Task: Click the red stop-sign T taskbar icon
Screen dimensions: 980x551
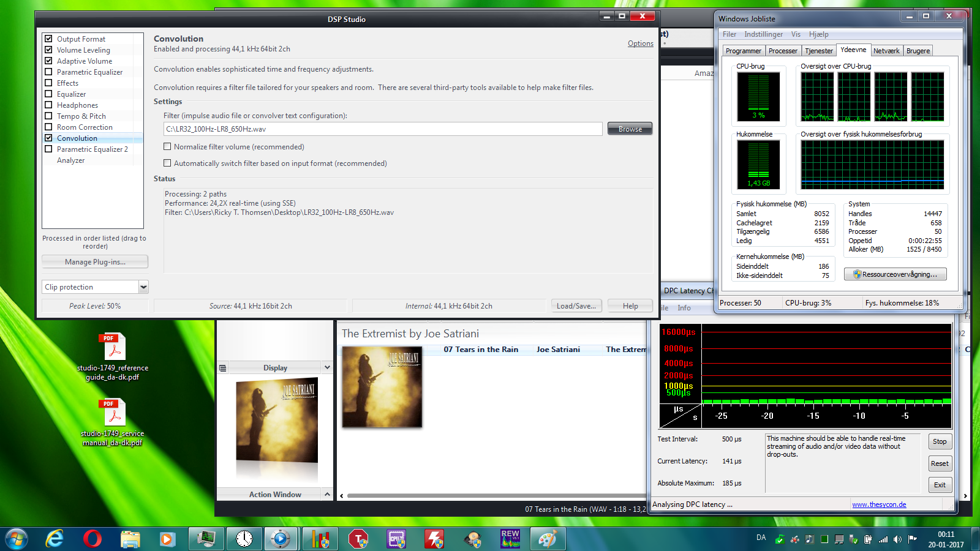Action: (x=358, y=539)
